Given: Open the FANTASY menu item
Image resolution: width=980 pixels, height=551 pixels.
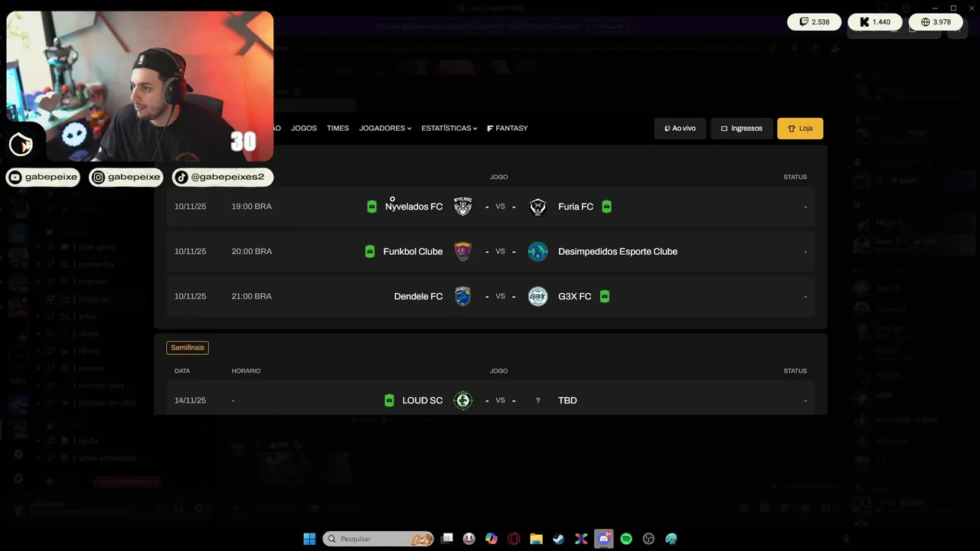Looking at the screenshot, I should [x=508, y=129].
